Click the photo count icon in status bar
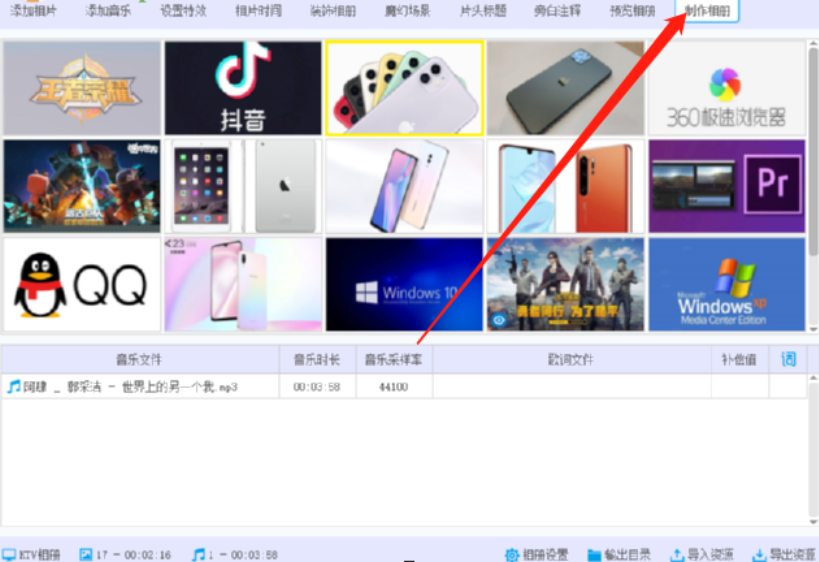The height and width of the screenshot is (562, 819). 86,555
